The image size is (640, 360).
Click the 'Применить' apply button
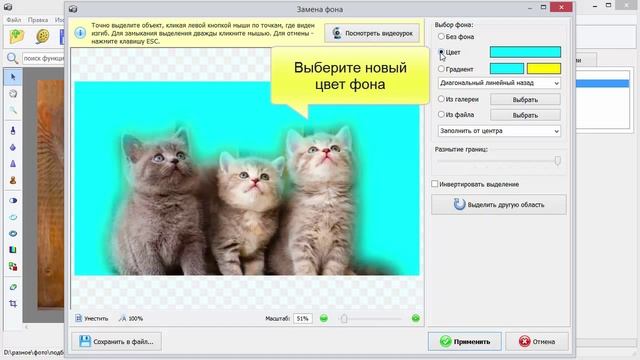[464, 341]
